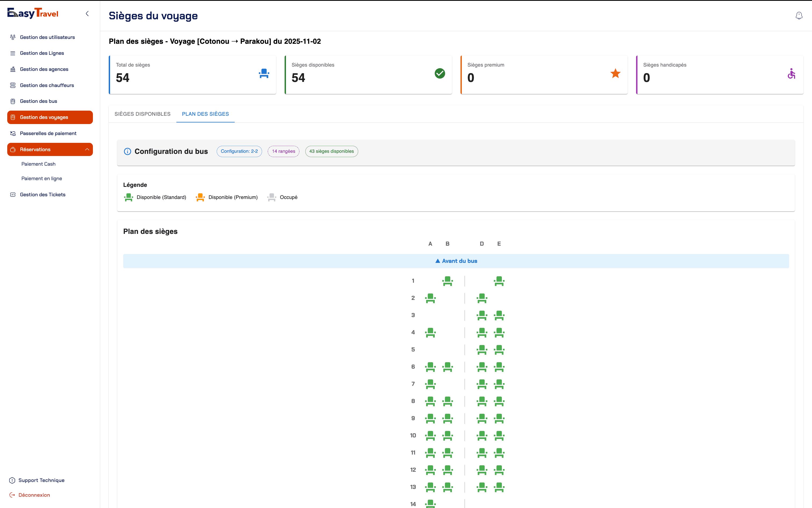Select seat D in row 8
The image size is (812, 508).
click(x=482, y=401)
